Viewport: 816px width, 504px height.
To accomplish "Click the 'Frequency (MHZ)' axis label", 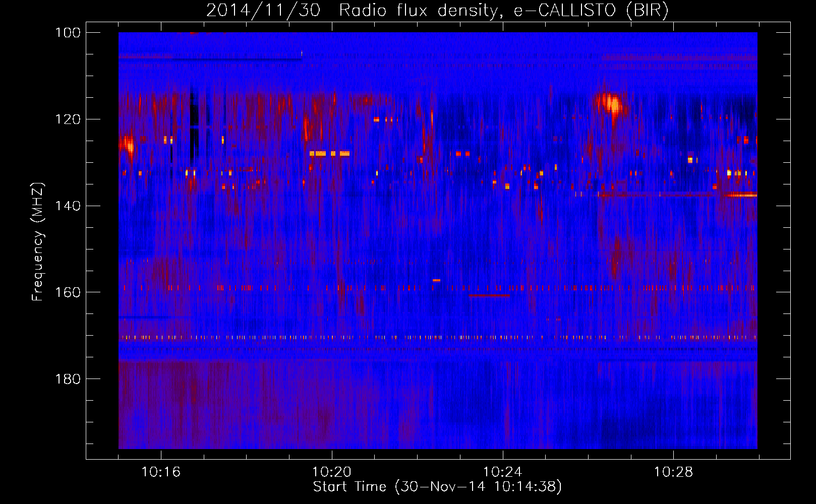I will click(x=38, y=242).
